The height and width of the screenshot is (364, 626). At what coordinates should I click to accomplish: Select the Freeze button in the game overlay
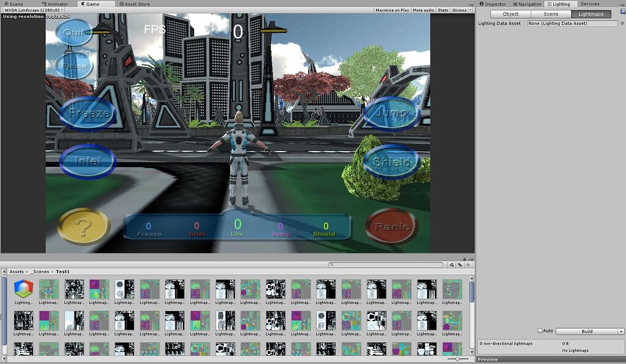[88, 113]
